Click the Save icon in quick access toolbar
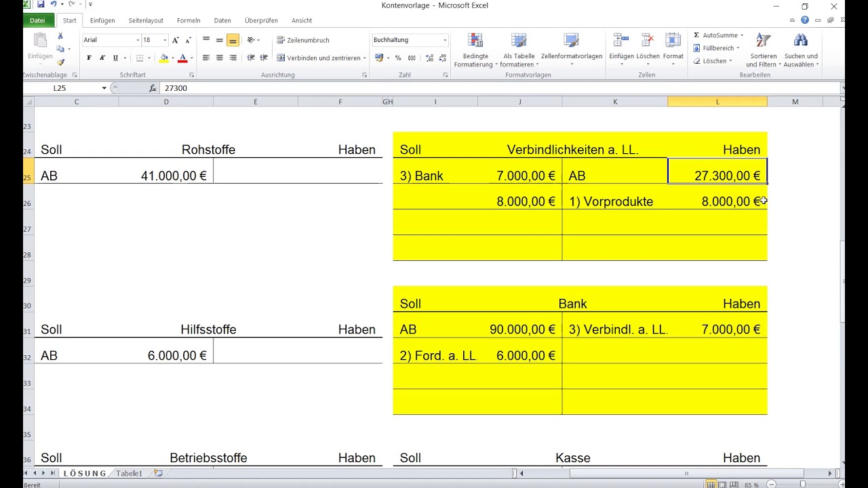Viewport: 868px width, 488px height. click(x=41, y=5)
